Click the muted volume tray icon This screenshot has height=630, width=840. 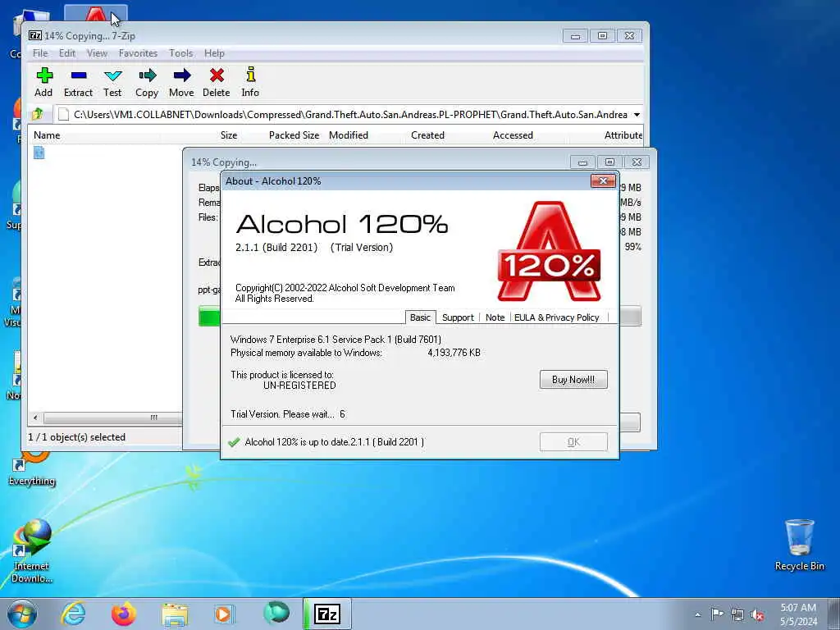(757, 614)
